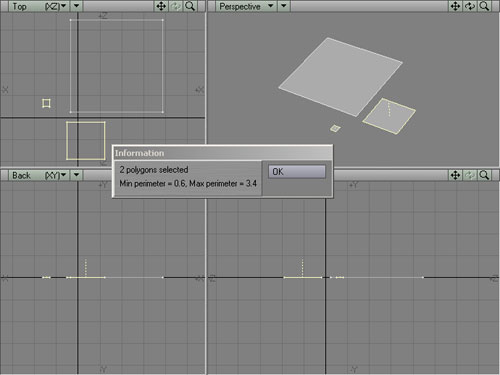Select the large square polygon in Top view

pos(117,66)
